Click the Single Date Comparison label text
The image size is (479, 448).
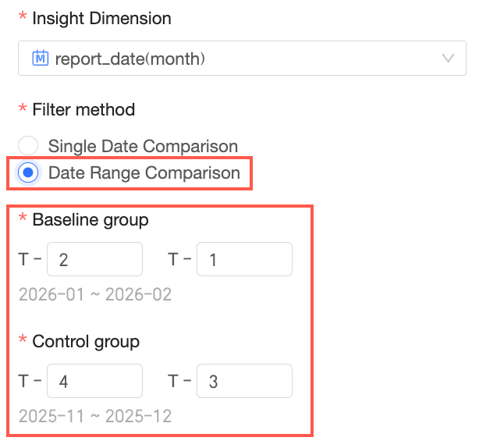[143, 146]
